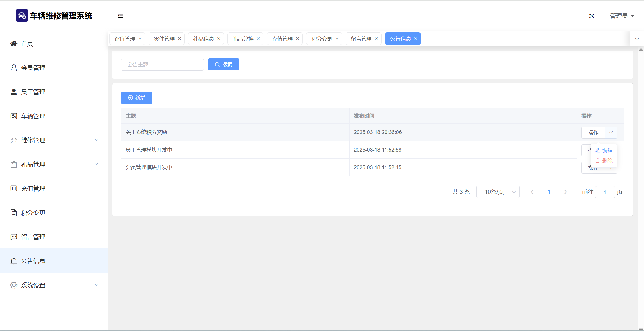This screenshot has height=331, width=644.
Task: Click the 积分变更 document icon
Action: pos(14,213)
